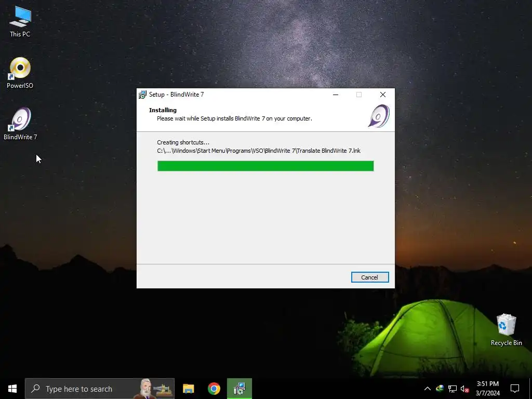The height and width of the screenshot is (399, 532).
Task: Click the colorful tray icon beside network
Action: [440, 389]
